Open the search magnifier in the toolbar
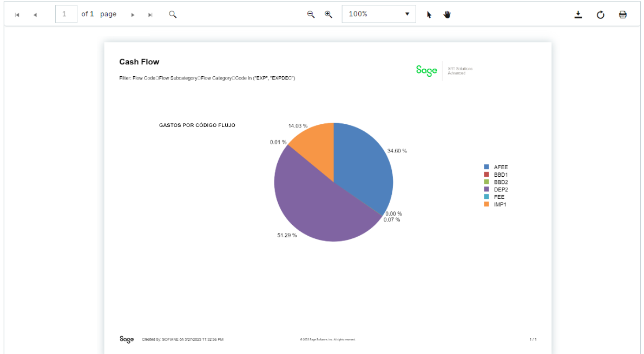Screen dimensions: 644x354 coord(173,14)
